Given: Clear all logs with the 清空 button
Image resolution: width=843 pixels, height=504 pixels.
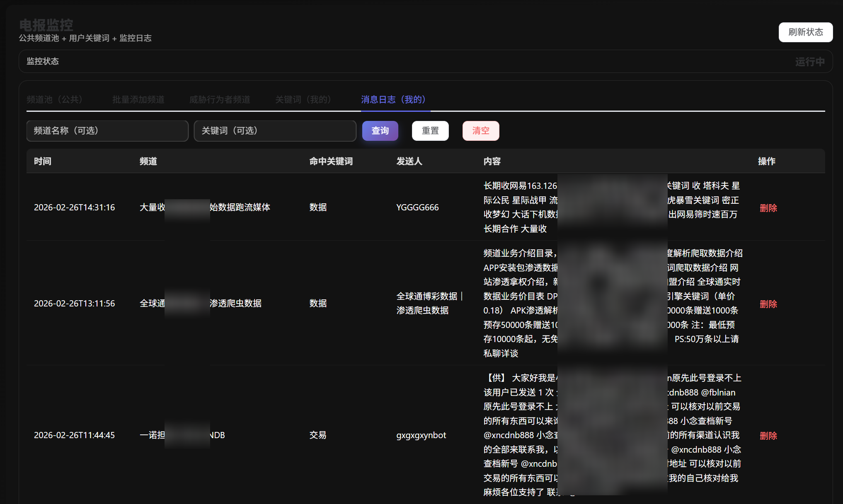Looking at the screenshot, I should (x=480, y=130).
